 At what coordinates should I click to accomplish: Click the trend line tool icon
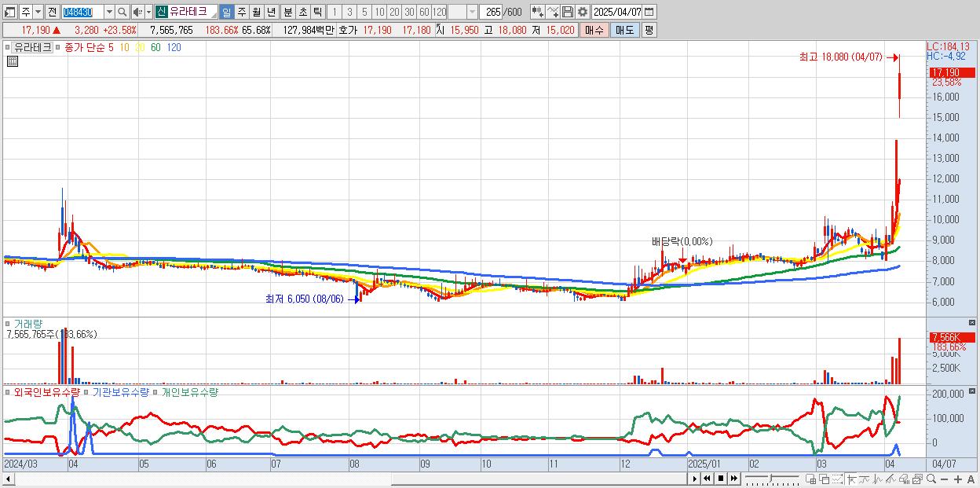(865, 479)
